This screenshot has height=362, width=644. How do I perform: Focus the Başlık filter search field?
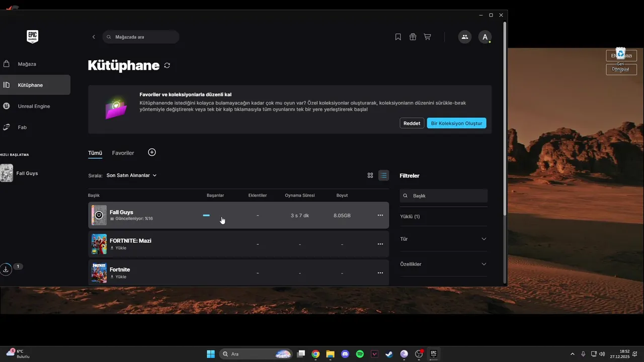click(x=443, y=196)
